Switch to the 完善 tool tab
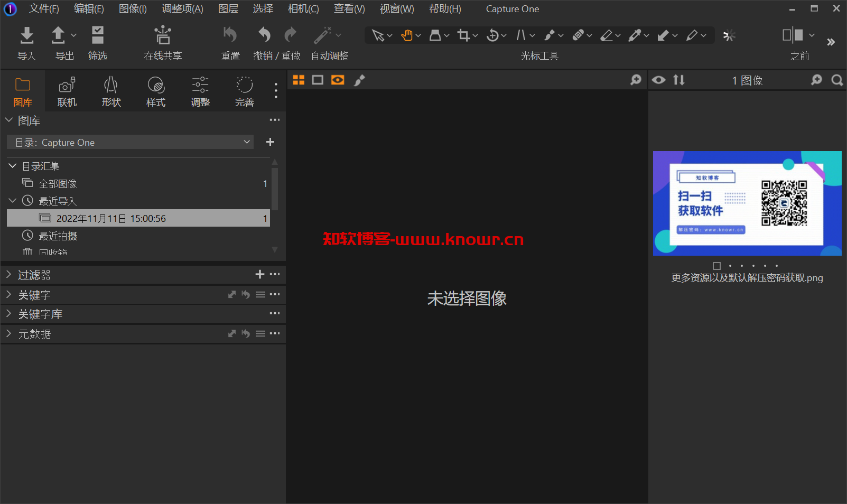This screenshot has height=504, width=847. coord(245,92)
